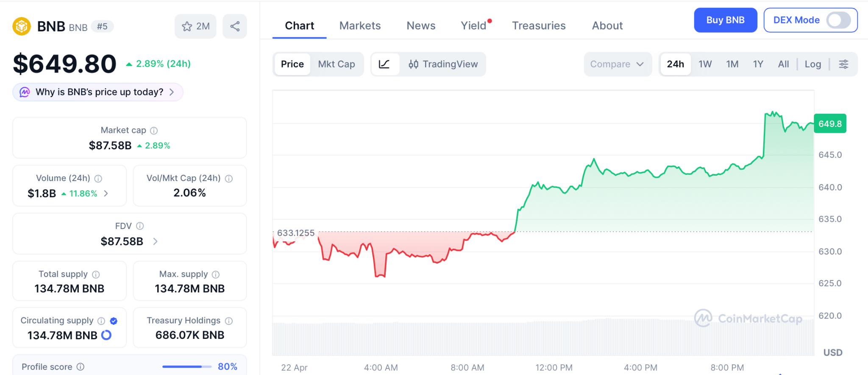Open the Treasuries tab
868x375 pixels.
point(539,25)
